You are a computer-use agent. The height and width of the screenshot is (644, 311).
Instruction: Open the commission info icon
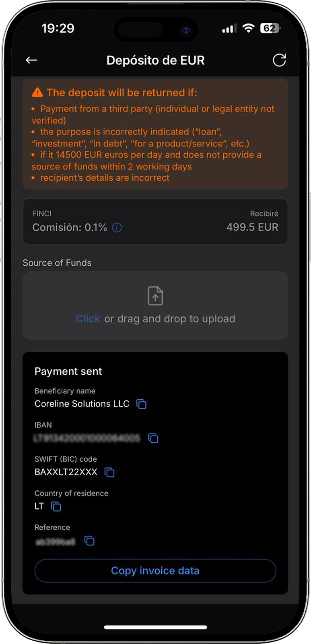117,228
